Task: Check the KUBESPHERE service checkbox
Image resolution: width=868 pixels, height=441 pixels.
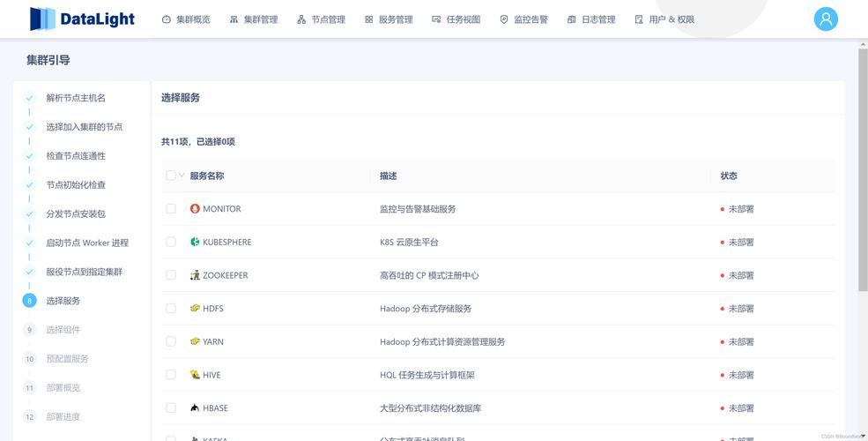Action: tap(171, 242)
